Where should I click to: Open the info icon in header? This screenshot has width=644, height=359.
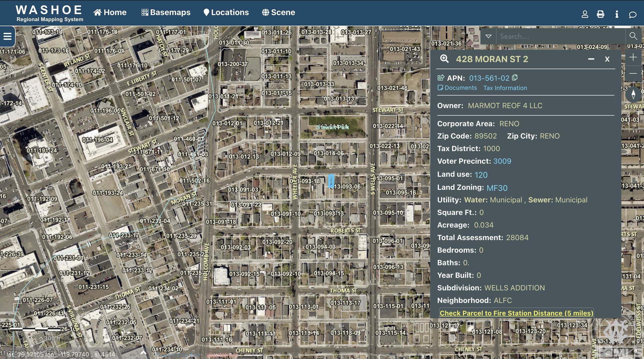coord(617,14)
